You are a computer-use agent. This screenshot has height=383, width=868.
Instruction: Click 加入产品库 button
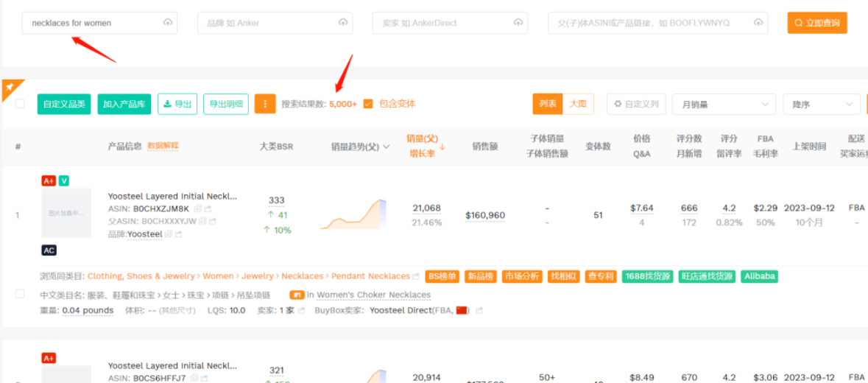click(x=124, y=104)
